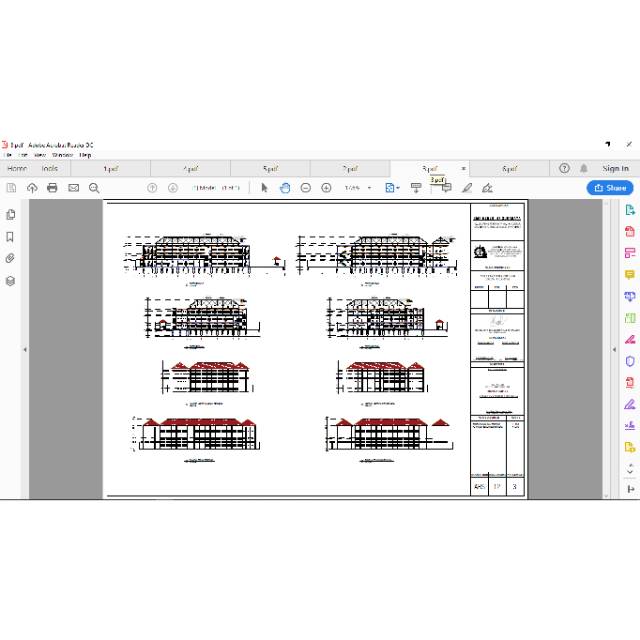Open the Layers panel icon

[x=10, y=281]
